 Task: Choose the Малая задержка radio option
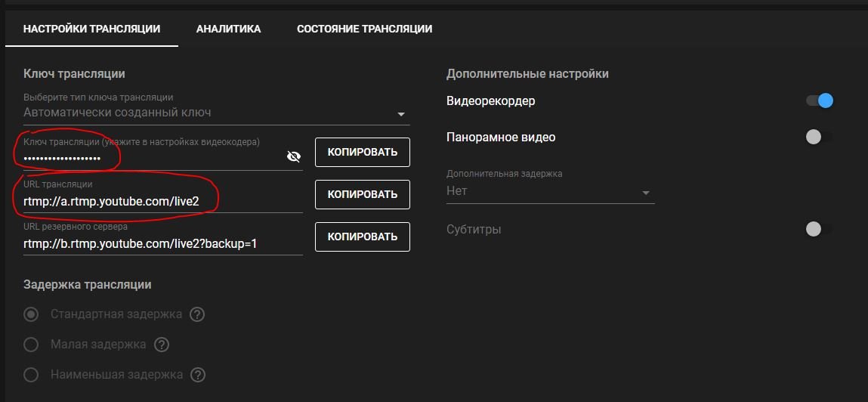[x=31, y=345]
